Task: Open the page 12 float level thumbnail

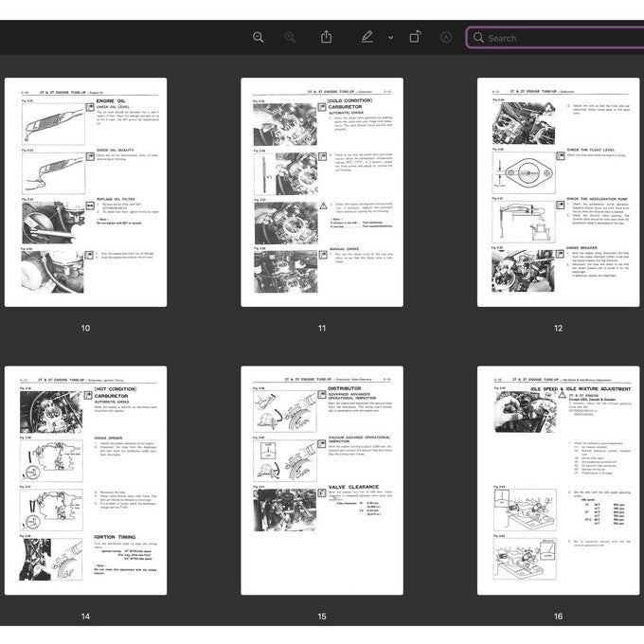Action: click(x=559, y=192)
